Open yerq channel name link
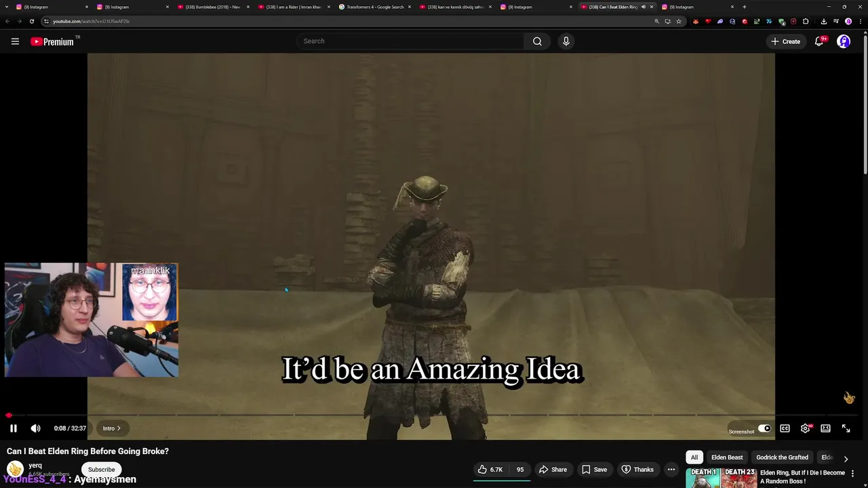Screen dimensions: 868x488 click(x=35, y=466)
